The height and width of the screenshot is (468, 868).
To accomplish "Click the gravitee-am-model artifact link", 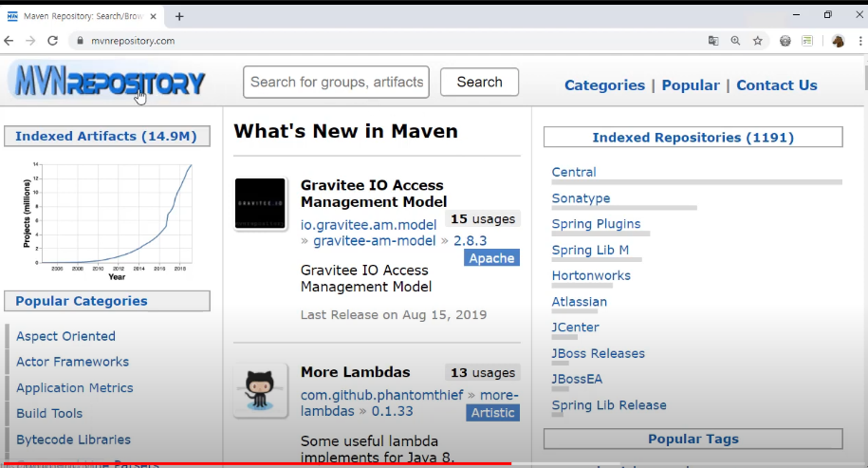I will click(x=375, y=241).
